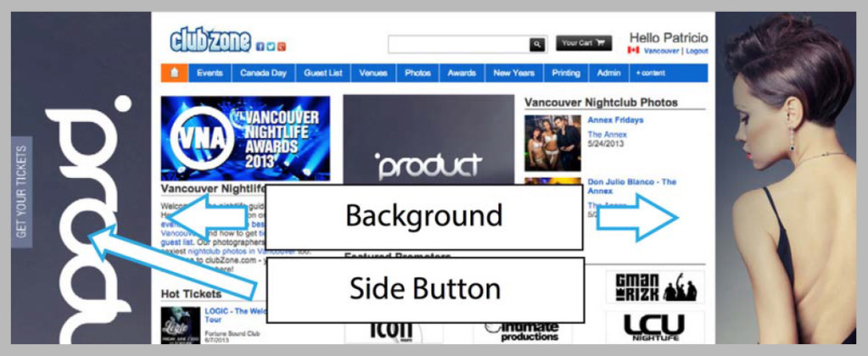
Task: Open the Events menu
Action: 210,73
